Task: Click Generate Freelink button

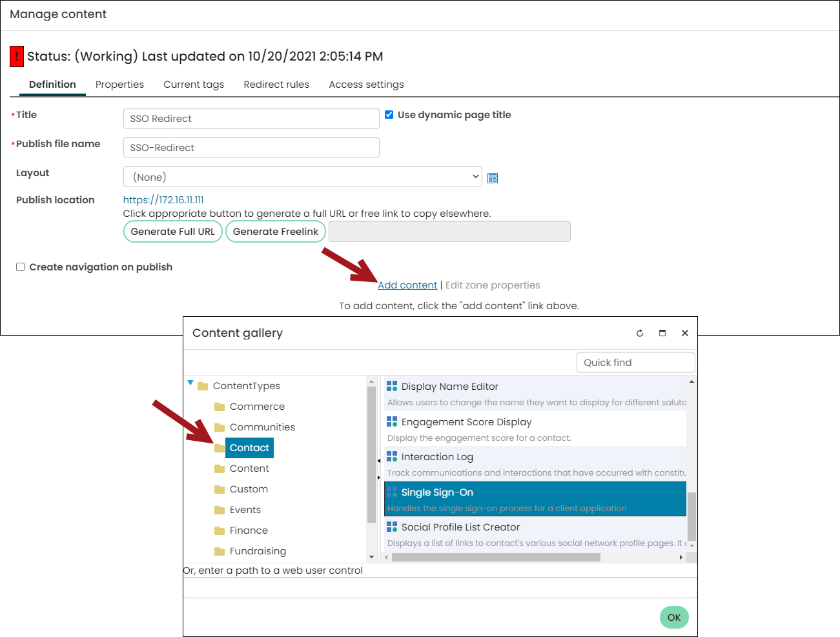Action: (276, 232)
